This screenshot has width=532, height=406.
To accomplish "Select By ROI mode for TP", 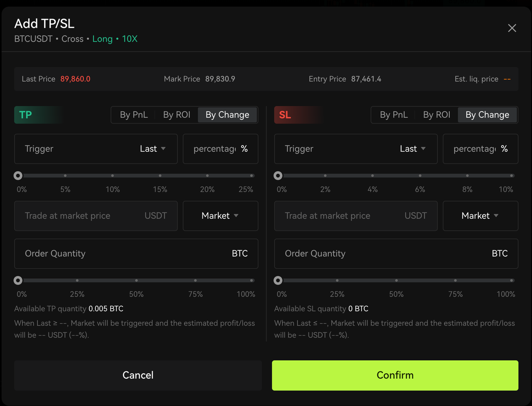I will pyautogui.click(x=177, y=115).
